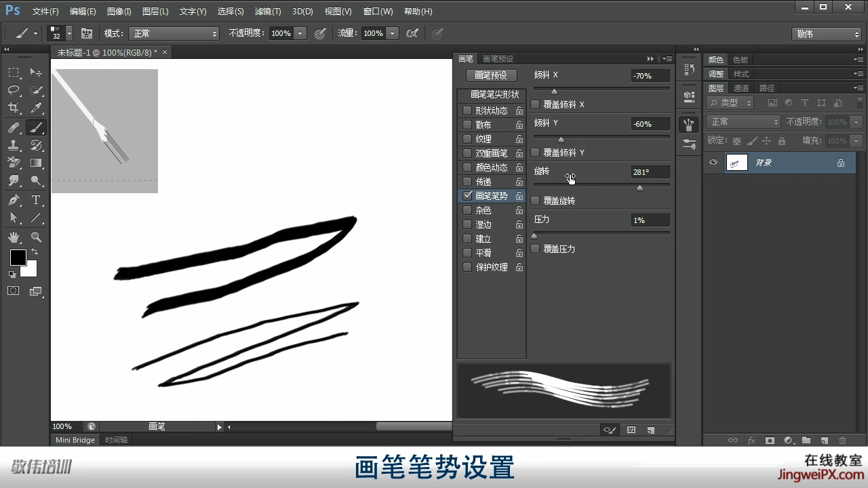Screen dimensions: 868x488
Task: Open the 文件(F) menu
Action: coord(45,12)
